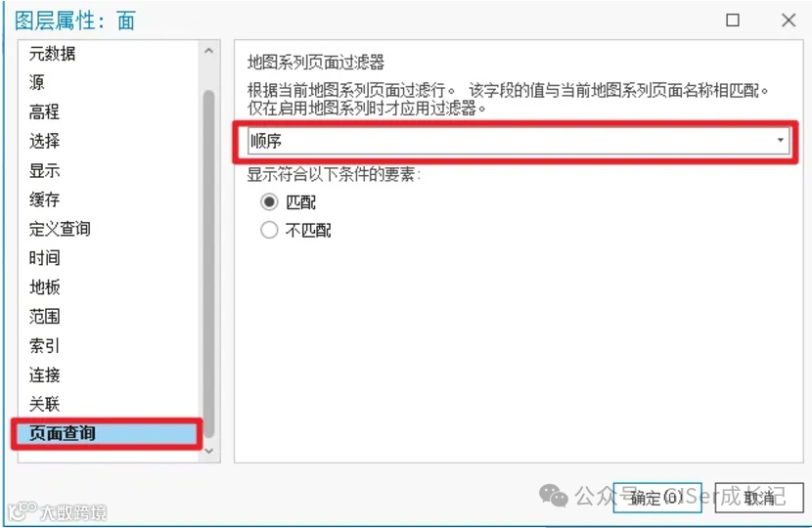Click the sidebar vertical scrollbar thumb
The height and width of the screenshot is (528, 812).
(208, 264)
